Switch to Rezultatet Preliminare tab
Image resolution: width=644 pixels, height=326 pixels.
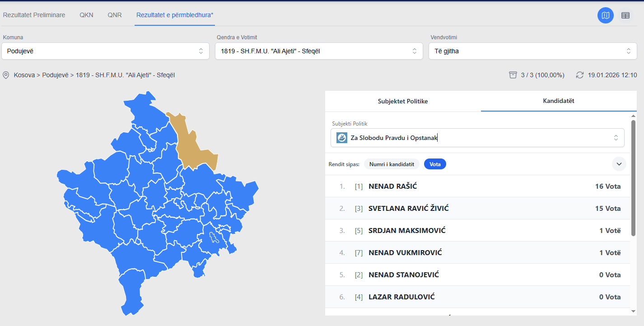34,15
